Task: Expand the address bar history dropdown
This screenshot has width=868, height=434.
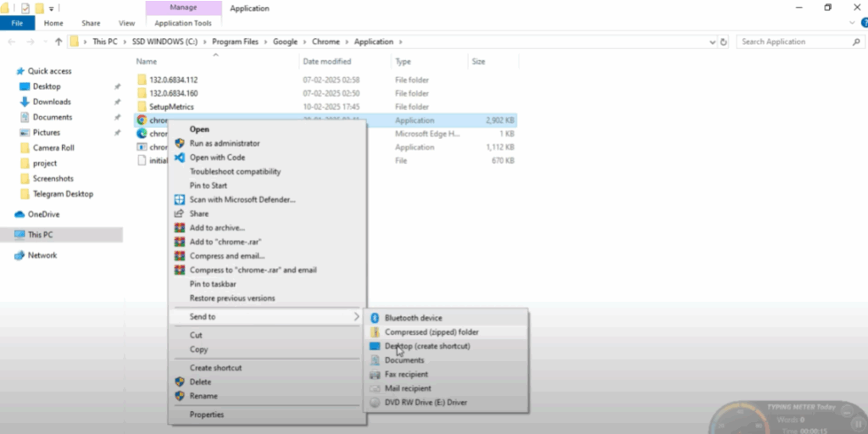Action: pos(712,42)
